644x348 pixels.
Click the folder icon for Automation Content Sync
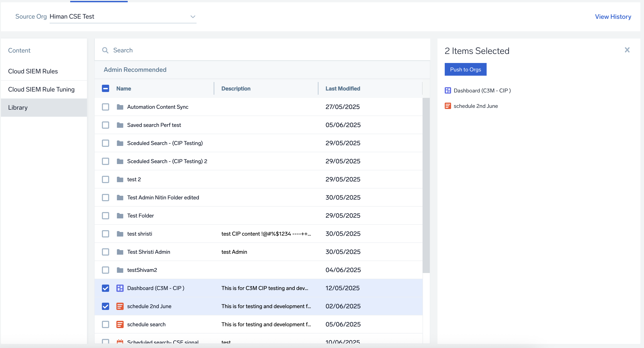(120, 107)
